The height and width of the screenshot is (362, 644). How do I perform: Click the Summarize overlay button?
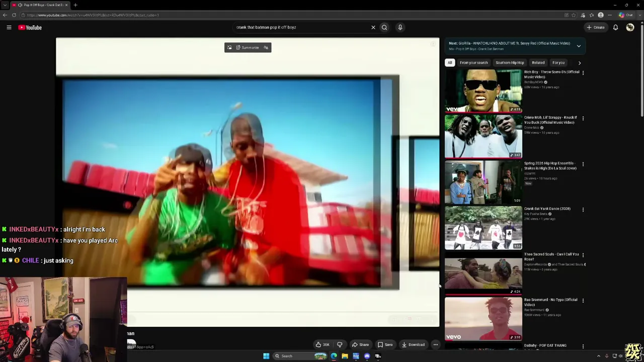click(x=248, y=48)
